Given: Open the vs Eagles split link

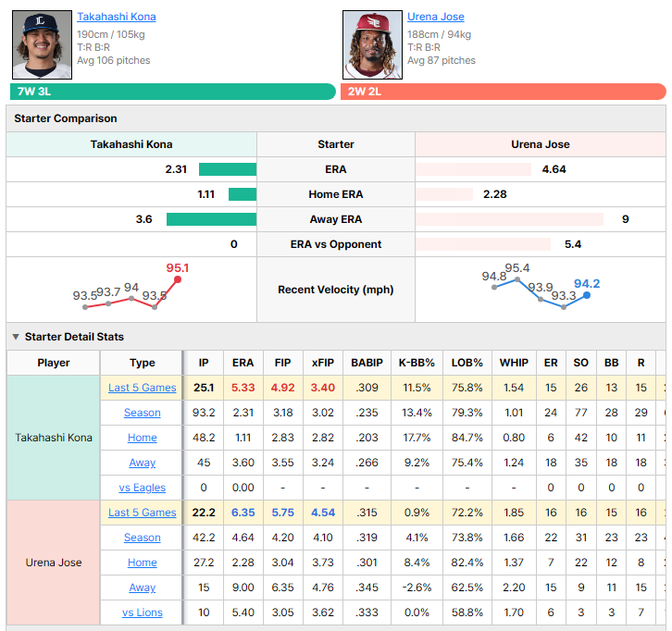Looking at the screenshot, I should pyautogui.click(x=143, y=488).
